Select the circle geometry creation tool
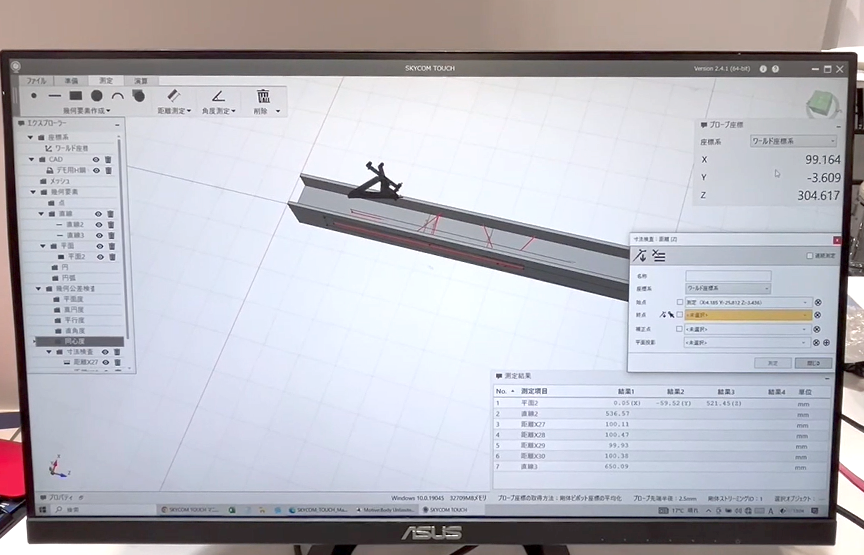The width and height of the screenshot is (864, 555). 96,96
